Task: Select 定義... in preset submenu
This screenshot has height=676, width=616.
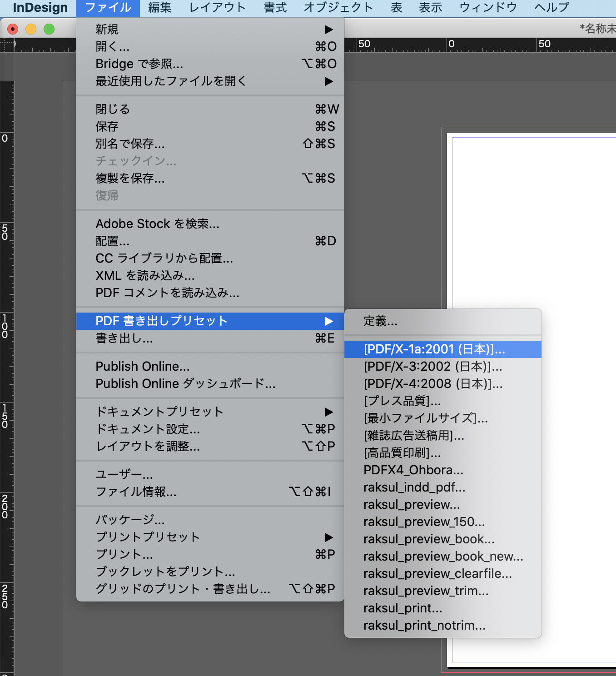Action: coord(443,321)
